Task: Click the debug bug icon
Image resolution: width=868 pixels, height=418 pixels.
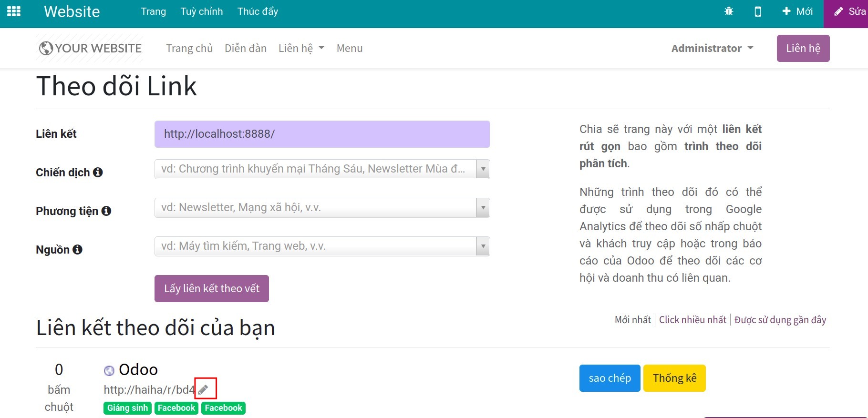Action: click(x=729, y=11)
